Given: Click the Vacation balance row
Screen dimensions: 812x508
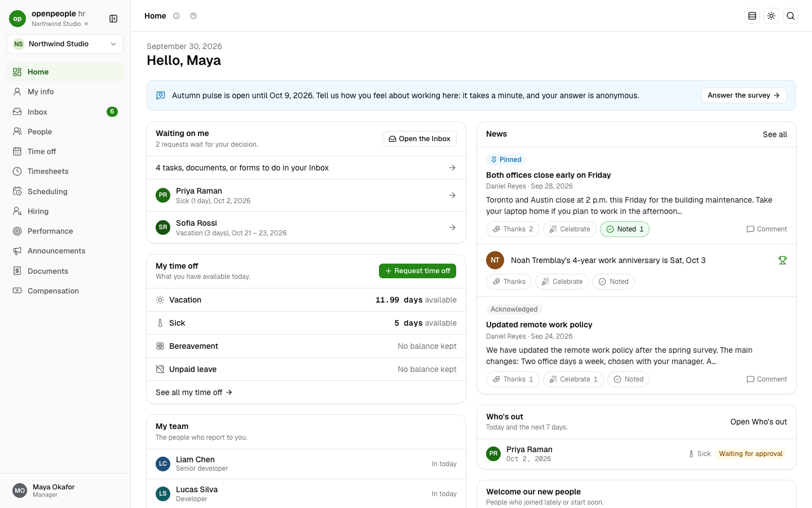Looking at the screenshot, I should [x=306, y=300].
